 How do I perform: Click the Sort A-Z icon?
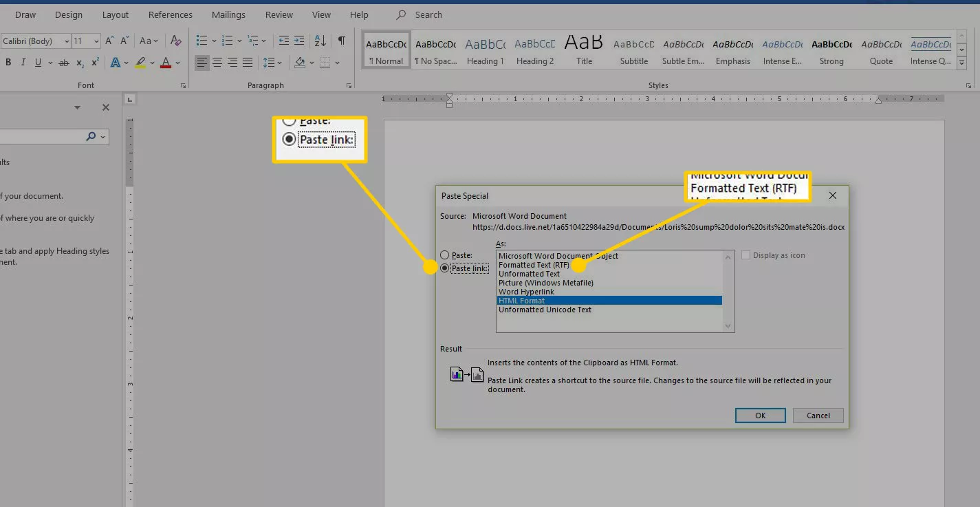tap(320, 41)
